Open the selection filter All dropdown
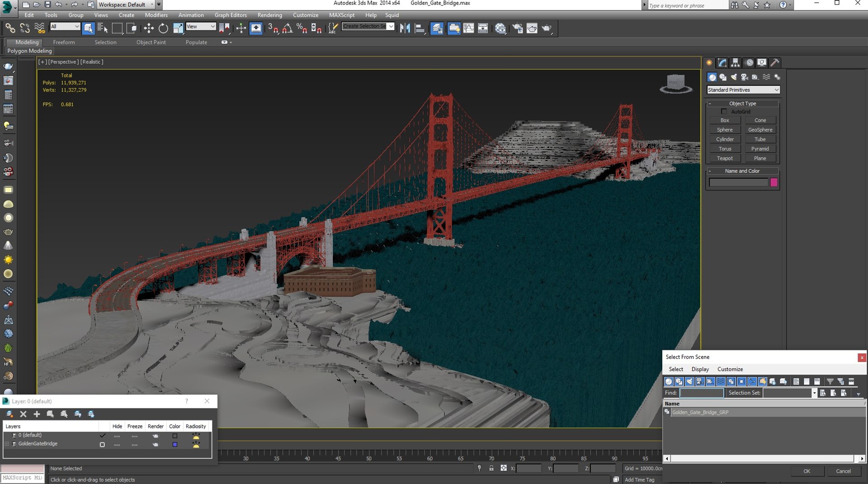 point(65,27)
